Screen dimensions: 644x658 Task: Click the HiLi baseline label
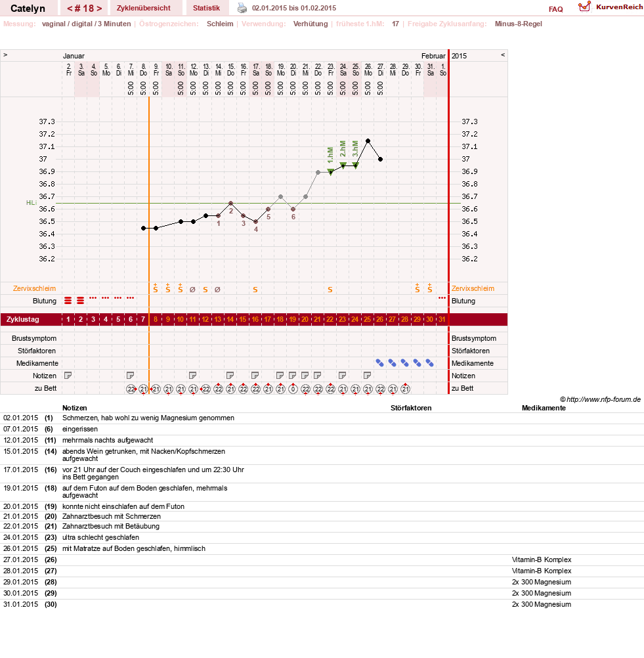(x=32, y=203)
